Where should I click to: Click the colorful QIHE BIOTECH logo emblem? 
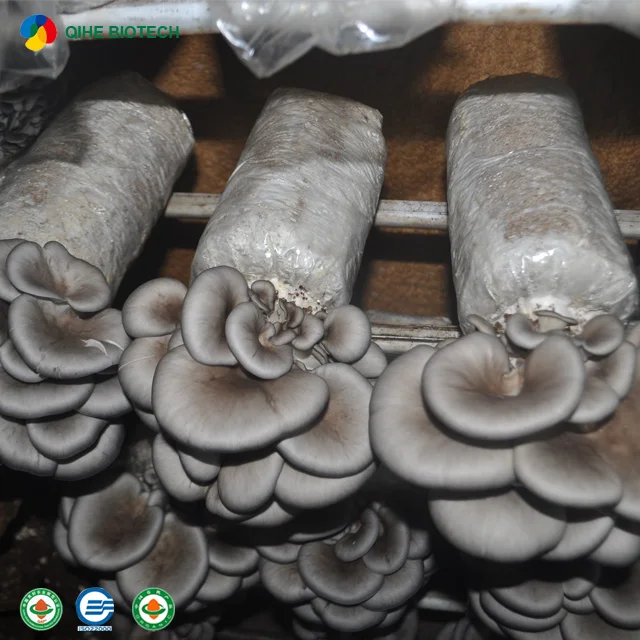point(38,33)
